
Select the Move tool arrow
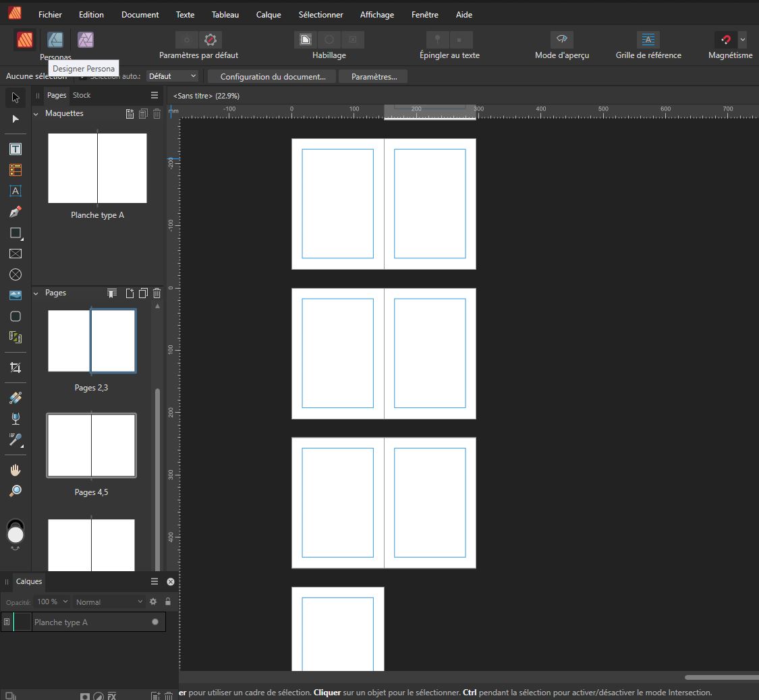pyautogui.click(x=16, y=98)
